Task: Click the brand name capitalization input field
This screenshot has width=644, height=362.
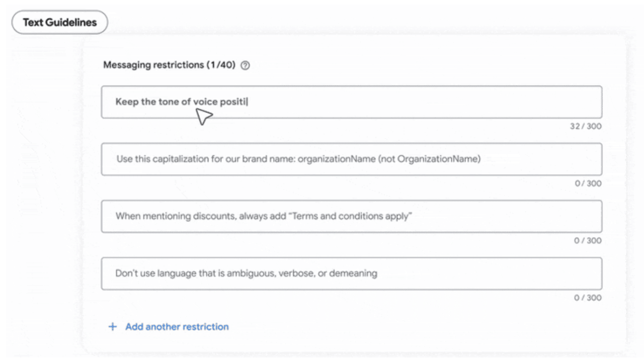Action: coord(351,159)
